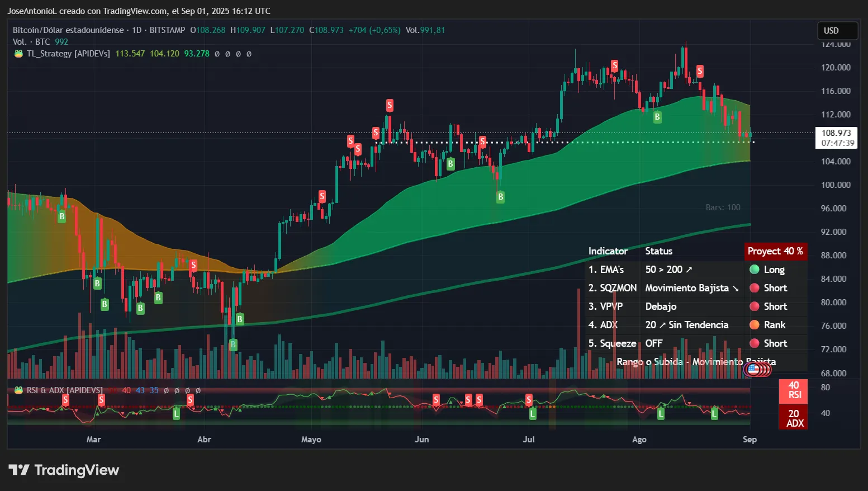Image resolution: width=868 pixels, height=491 pixels.
Task: Open the BITSTAMP exchange selector
Action: 167,30
